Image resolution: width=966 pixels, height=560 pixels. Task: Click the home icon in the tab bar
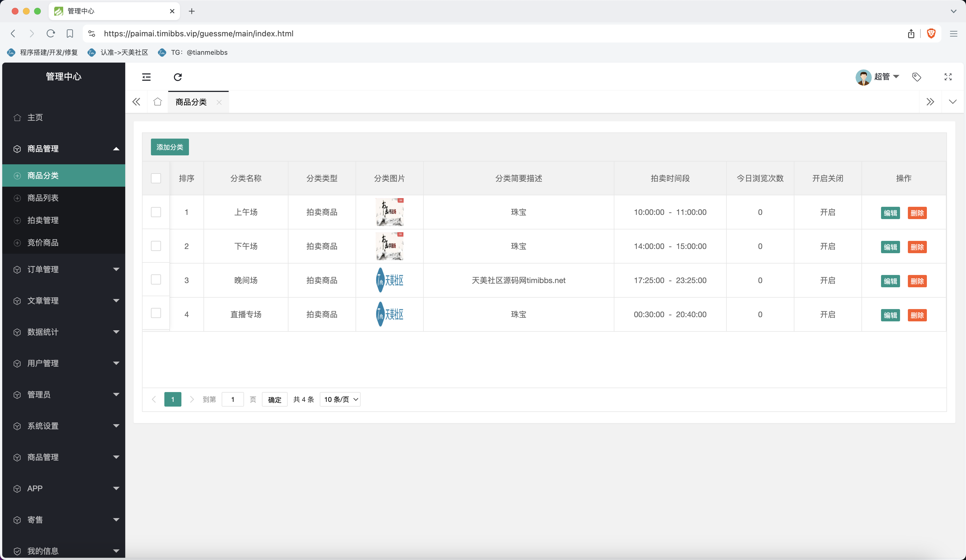[x=158, y=101]
